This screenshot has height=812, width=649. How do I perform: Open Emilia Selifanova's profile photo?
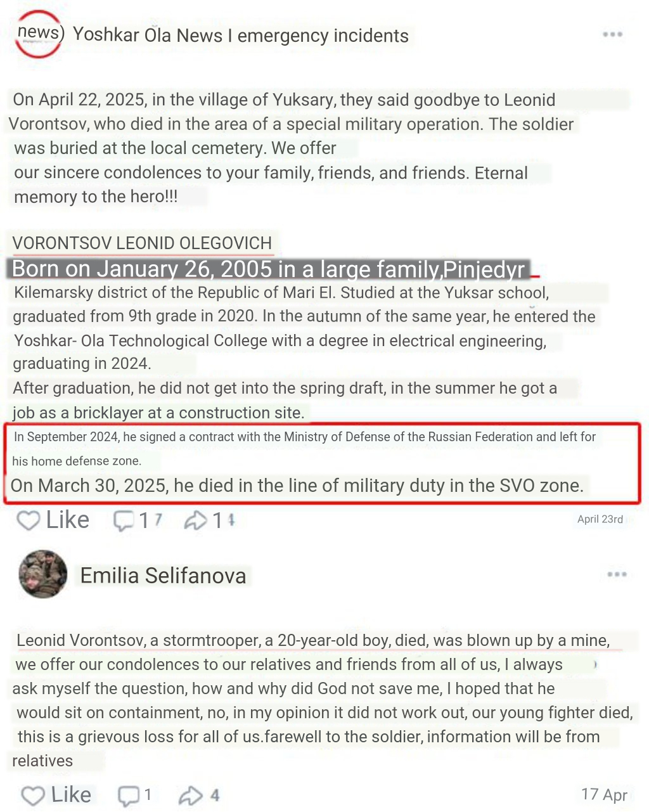click(x=43, y=574)
